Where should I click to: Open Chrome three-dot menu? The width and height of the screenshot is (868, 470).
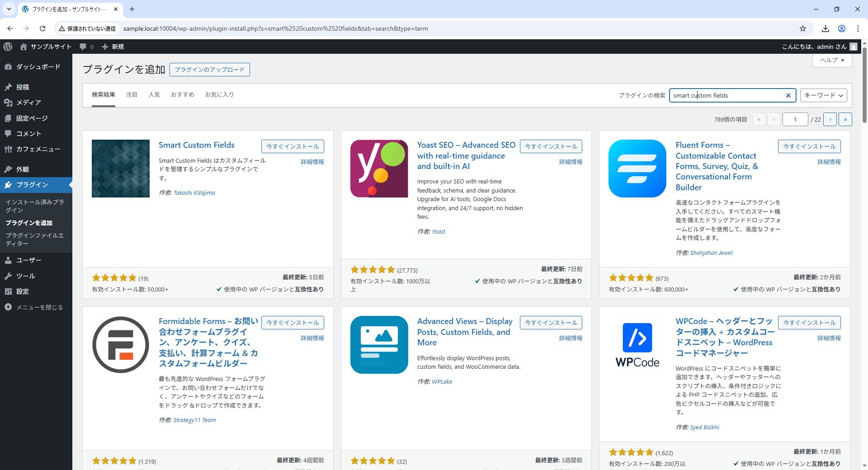[858, 28]
